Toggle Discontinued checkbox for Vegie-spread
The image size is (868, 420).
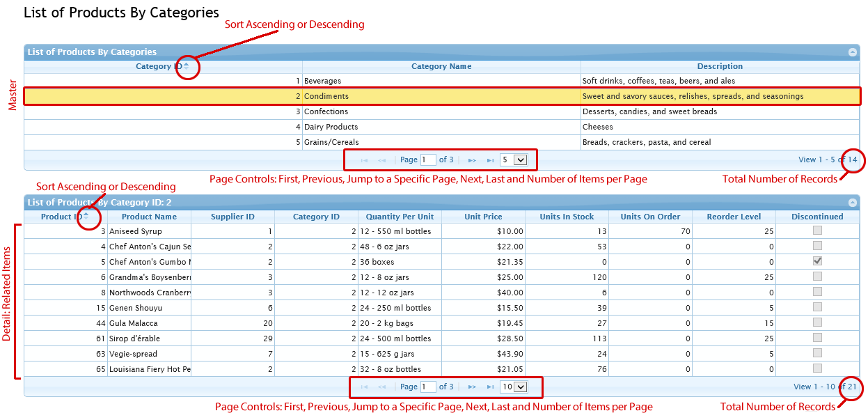[x=817, y=353]
